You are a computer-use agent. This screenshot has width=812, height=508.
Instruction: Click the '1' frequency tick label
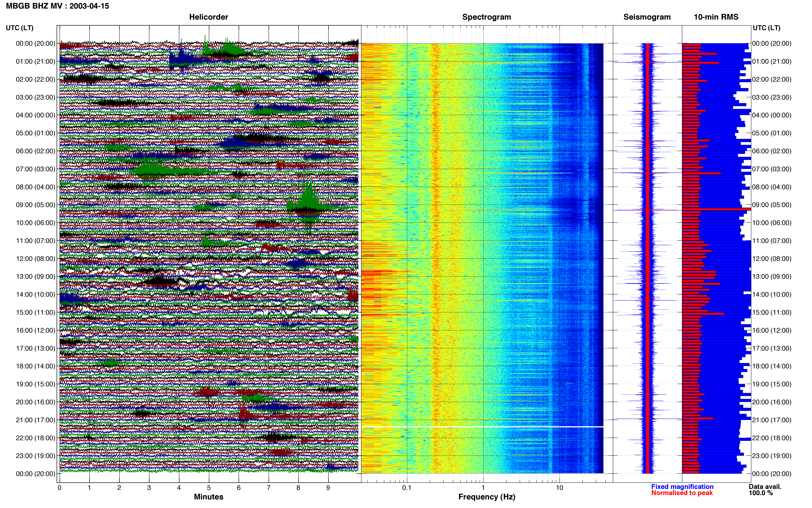click(x=483, y=488)
